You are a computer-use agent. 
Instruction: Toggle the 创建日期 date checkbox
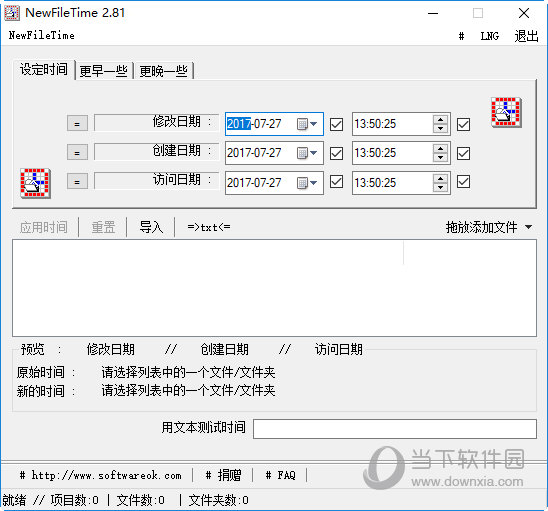click(336, 153)
